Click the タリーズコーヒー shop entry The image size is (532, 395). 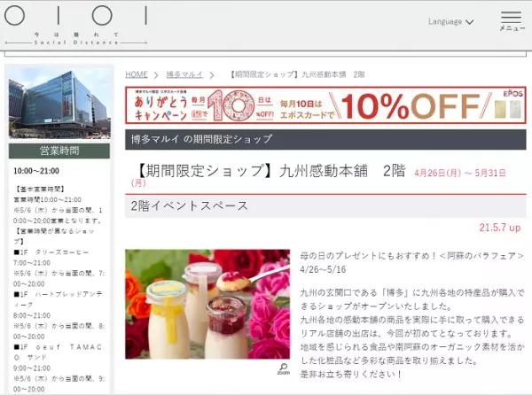click(51, 252)
